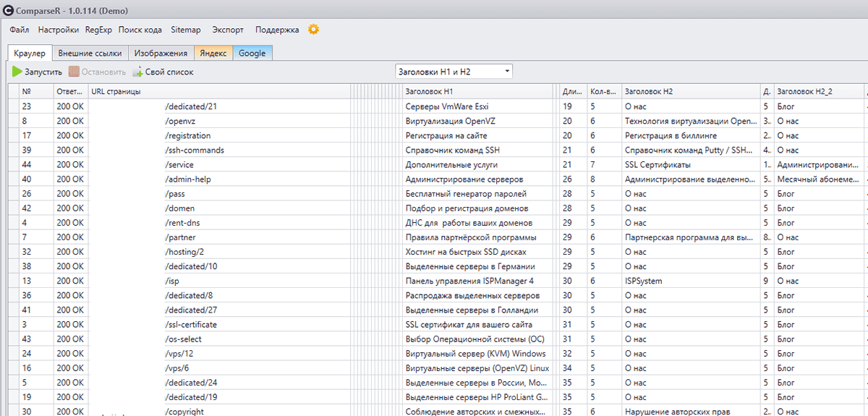
Task: Click the Остановить stop icon
Action: pos(74,72)
